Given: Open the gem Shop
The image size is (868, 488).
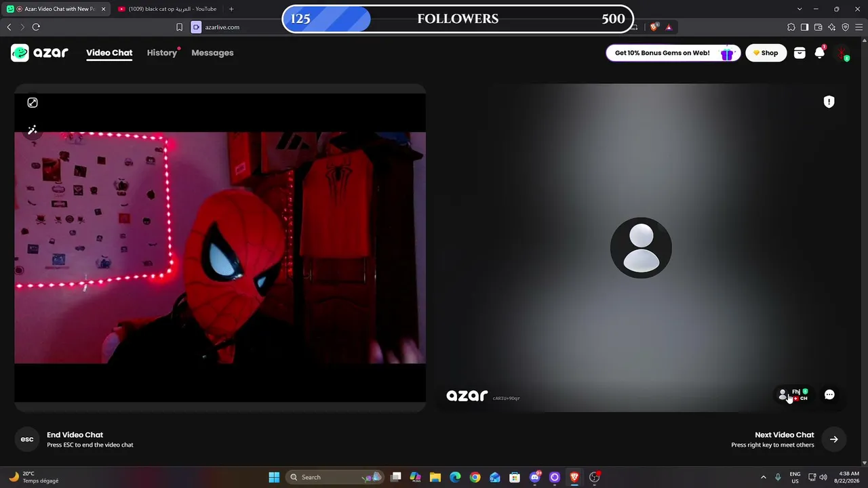Looking at the screenshot, I should point(766,53).
